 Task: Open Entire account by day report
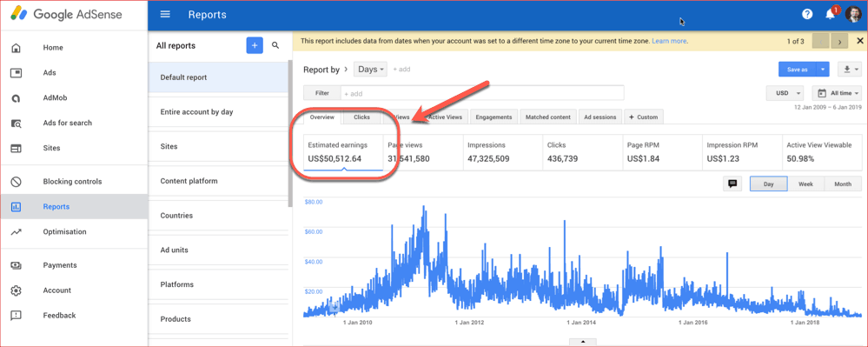218,112
